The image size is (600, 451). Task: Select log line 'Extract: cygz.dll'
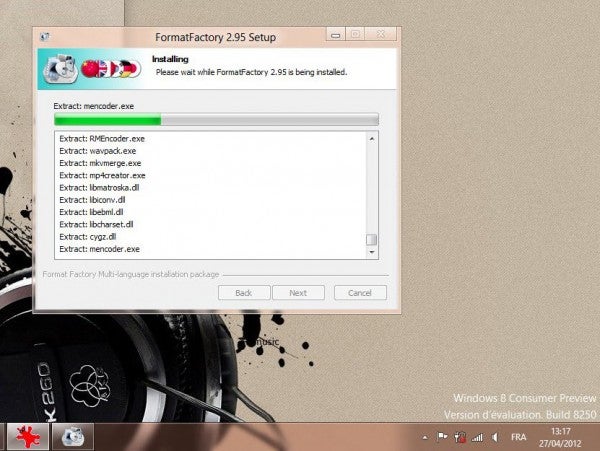88,237
